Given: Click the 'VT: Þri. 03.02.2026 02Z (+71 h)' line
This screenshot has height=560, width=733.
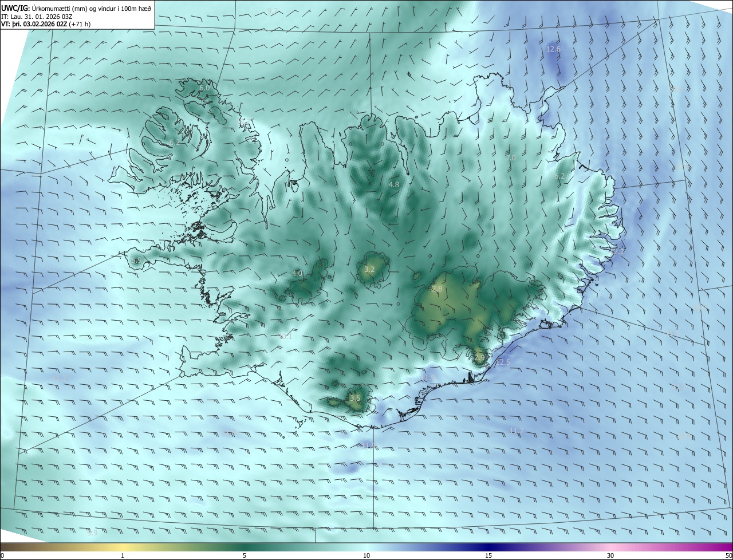Looking at the screenshot, I should click(46, 24).
